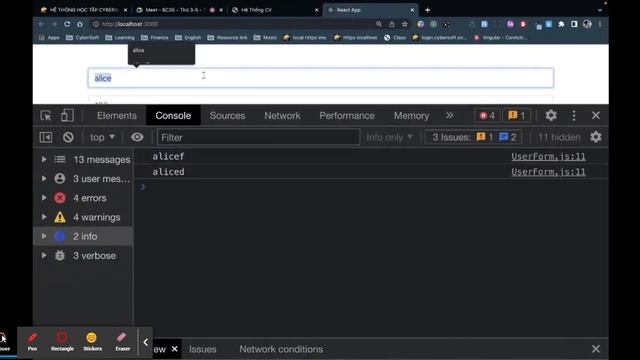Click the alice text input field
Screen dimensions: 640x360
[x=321, y=78]
